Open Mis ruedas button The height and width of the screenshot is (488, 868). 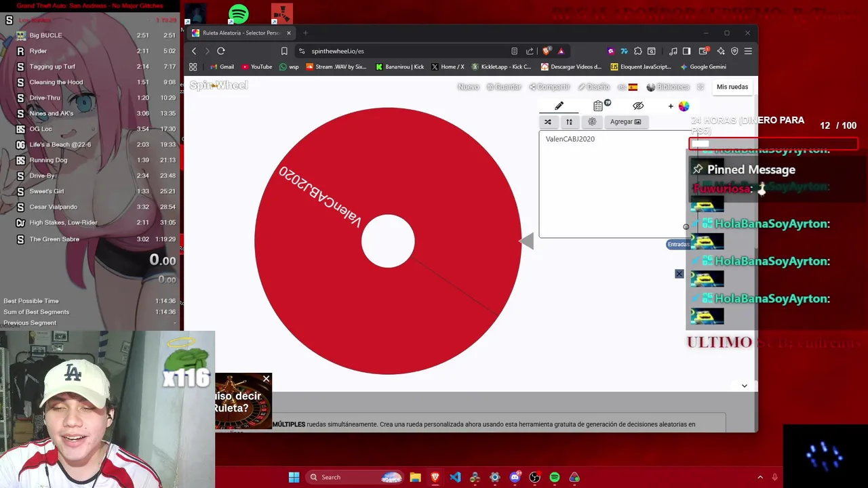tap(732, 87)
